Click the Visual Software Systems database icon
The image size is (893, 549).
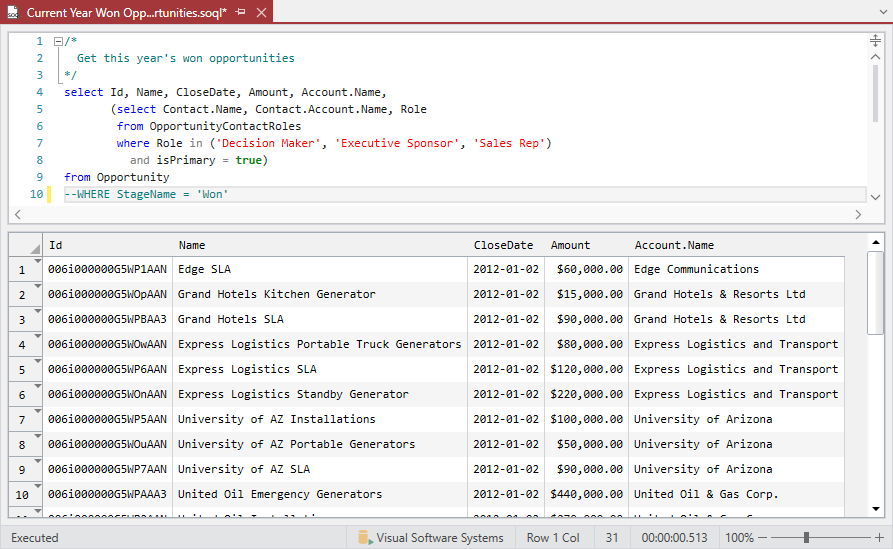[363, 537]
